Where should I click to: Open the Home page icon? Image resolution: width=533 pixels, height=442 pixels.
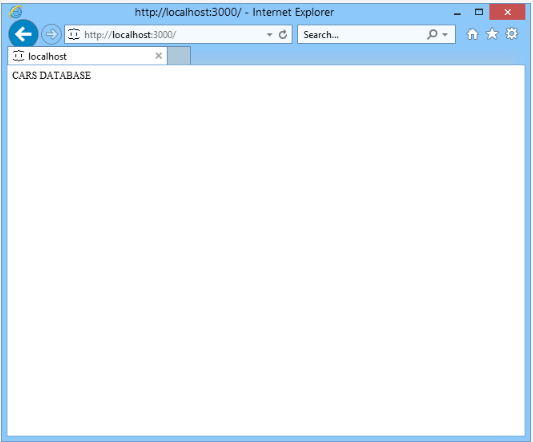coord(472,34)
